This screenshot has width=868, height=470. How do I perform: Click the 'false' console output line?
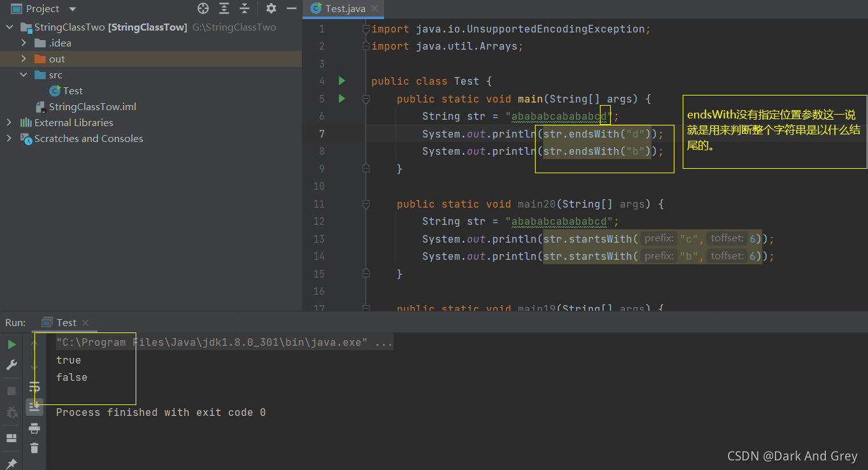point(72,378)
